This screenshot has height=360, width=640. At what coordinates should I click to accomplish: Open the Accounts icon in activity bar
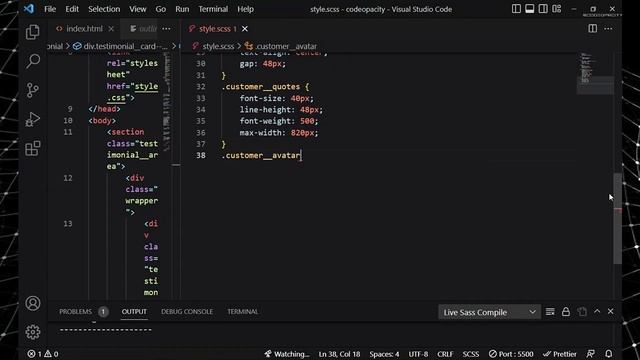[33, 303]
